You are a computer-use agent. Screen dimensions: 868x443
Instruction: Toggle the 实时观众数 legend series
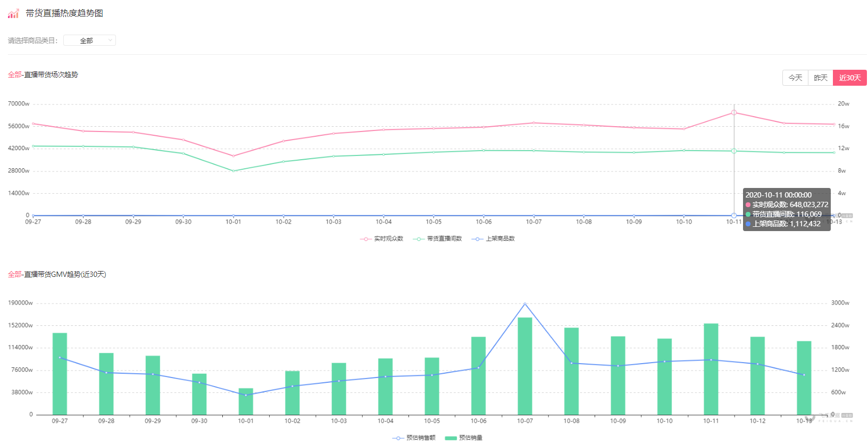point(382,239)
